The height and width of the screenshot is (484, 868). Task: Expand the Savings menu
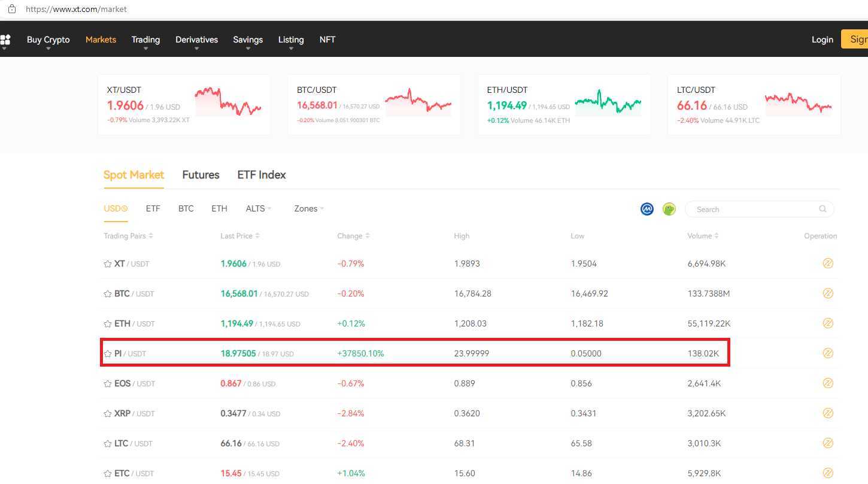coord(248,40)
